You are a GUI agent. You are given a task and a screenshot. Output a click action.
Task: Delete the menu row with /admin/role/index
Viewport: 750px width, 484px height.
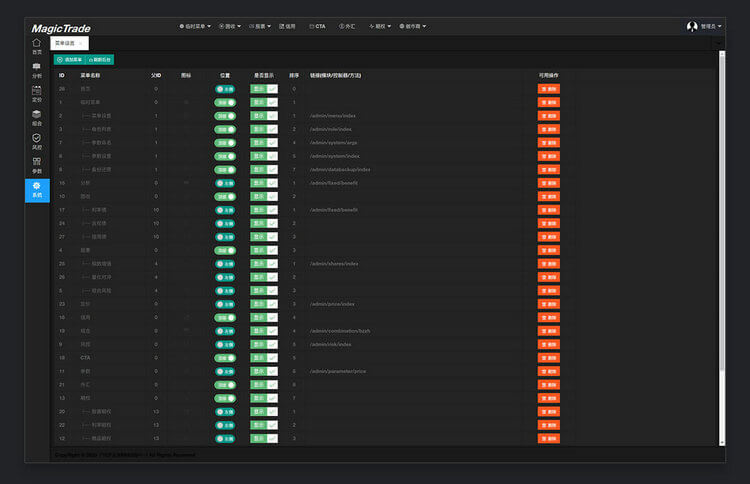pyautogui.click(x=549, y=129)
